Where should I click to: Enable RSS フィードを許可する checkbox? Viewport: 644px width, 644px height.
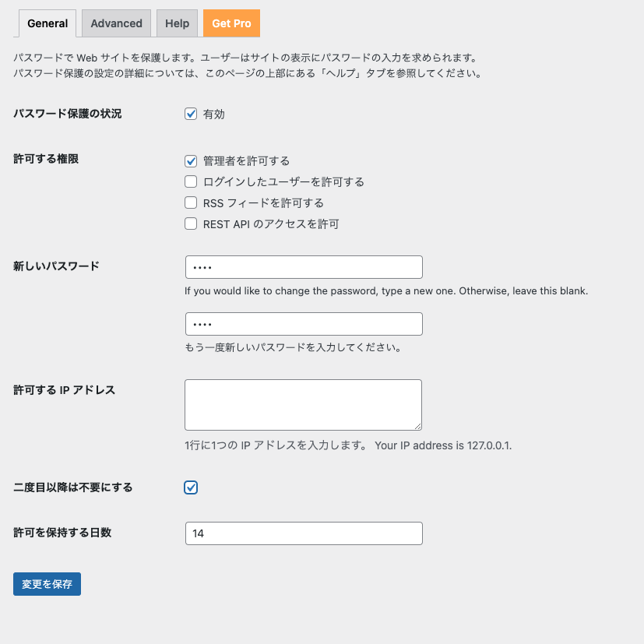pos(191,202)
